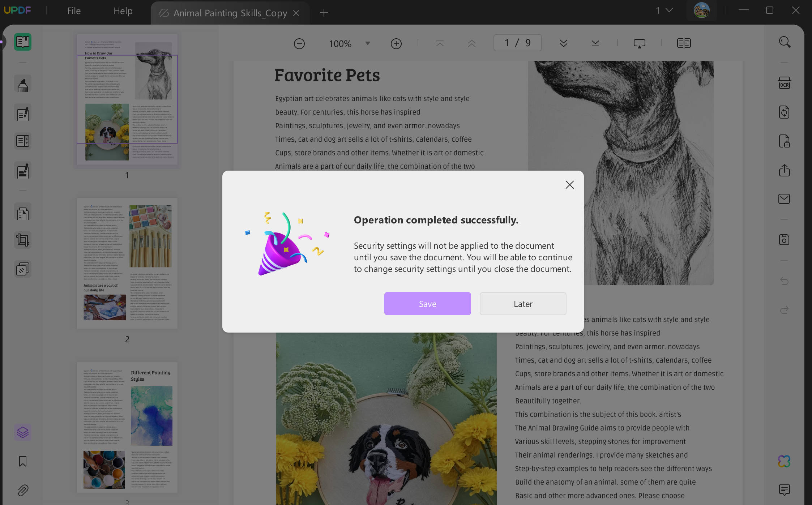812x505 pixels.
Task: Run OCR from the right sidebar
Action: coord(784,83)
